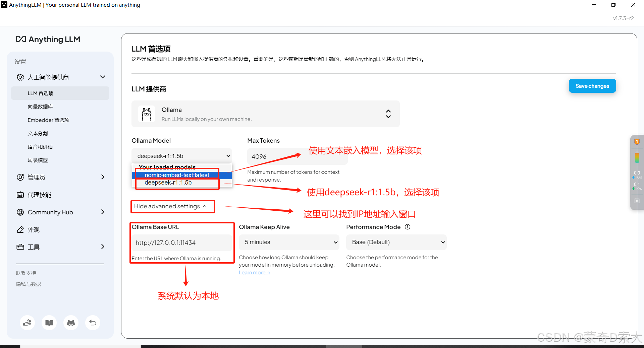Viewport: 644px width, 348px height.
Task: Click the 代理技能 sidebar icon
Action: [x=20, y=194]
